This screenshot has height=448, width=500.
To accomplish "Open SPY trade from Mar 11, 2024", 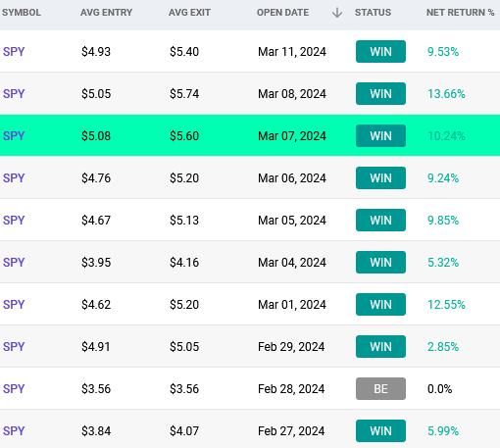I will 14,52.
